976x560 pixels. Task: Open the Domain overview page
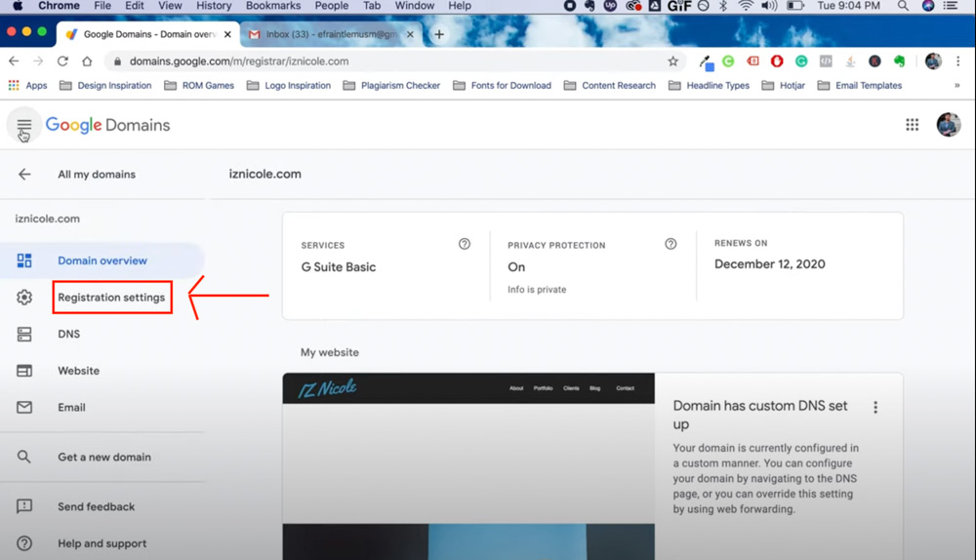click(102, 260)
